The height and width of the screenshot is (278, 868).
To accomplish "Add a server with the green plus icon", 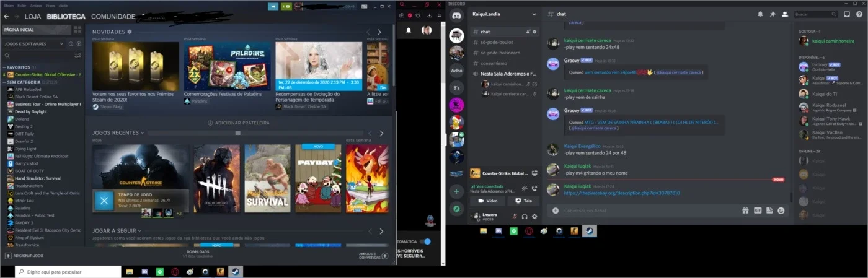I will point(456,191).
